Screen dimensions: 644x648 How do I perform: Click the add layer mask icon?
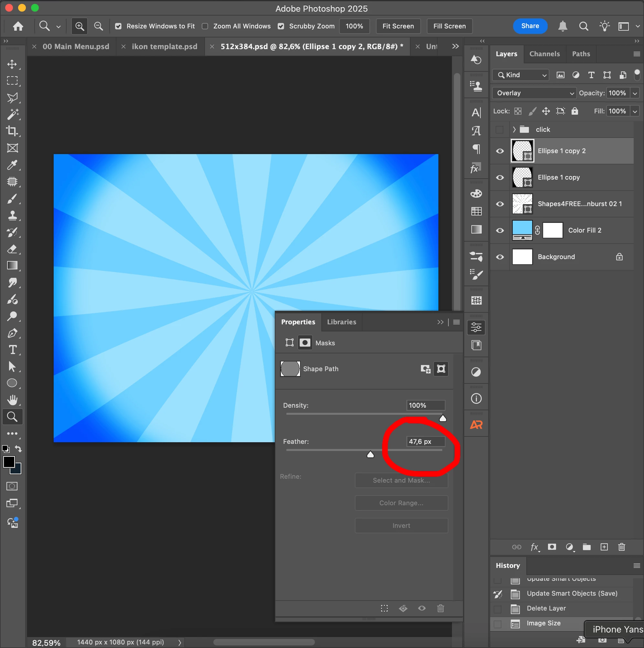click(x=552, y=547)
